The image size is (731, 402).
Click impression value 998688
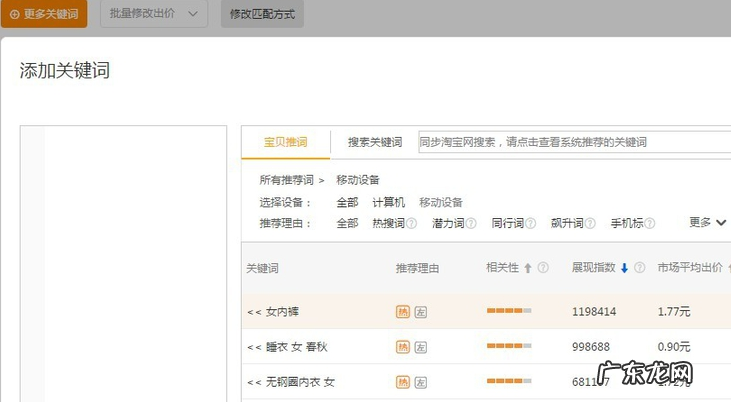click(x=591, y=347)
